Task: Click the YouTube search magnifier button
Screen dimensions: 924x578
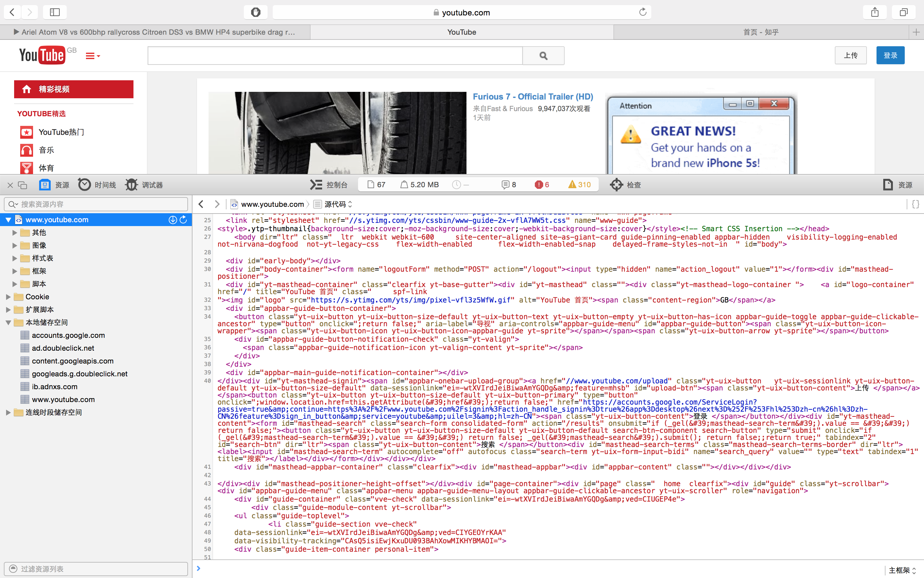Action: [x=543, y=56]
